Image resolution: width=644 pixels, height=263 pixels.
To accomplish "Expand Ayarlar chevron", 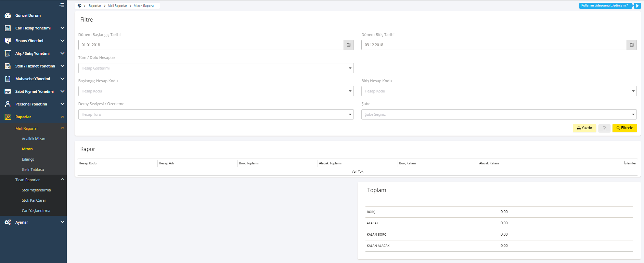I will pyautogui.click(x=62, y=222).
